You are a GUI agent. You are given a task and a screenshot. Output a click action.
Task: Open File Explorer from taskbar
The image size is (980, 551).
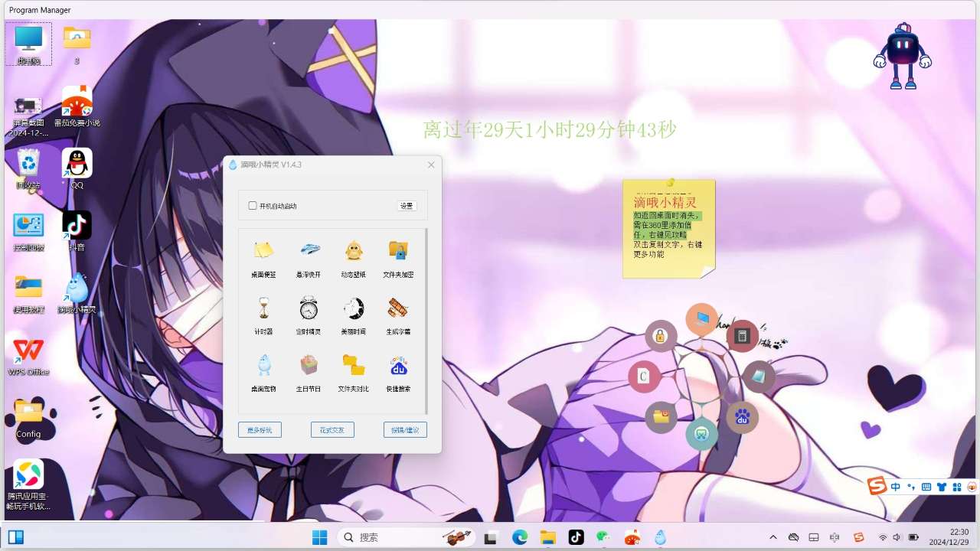pos(547,537)
